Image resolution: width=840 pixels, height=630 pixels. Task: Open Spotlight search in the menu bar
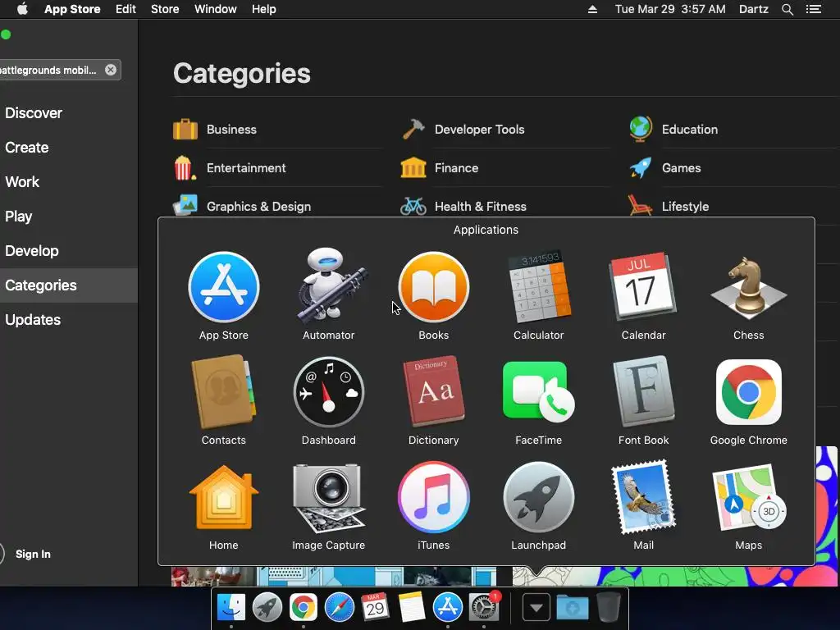[787, 9]
